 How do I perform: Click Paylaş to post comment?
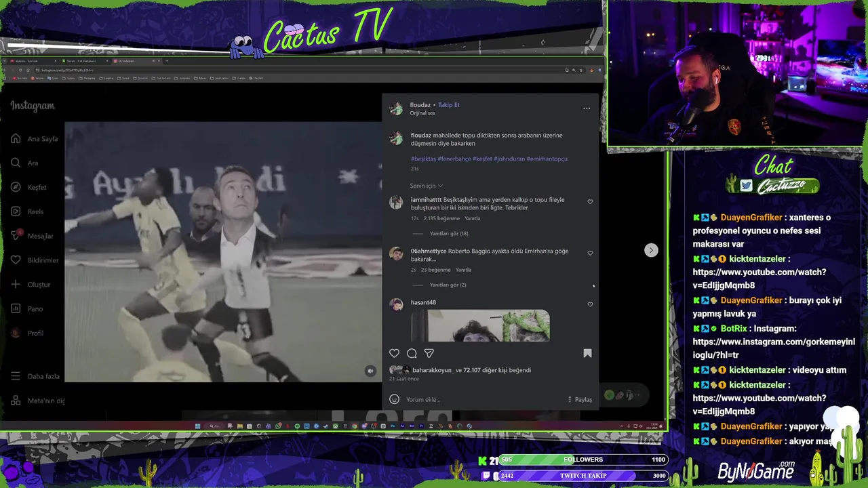[583, 399]
